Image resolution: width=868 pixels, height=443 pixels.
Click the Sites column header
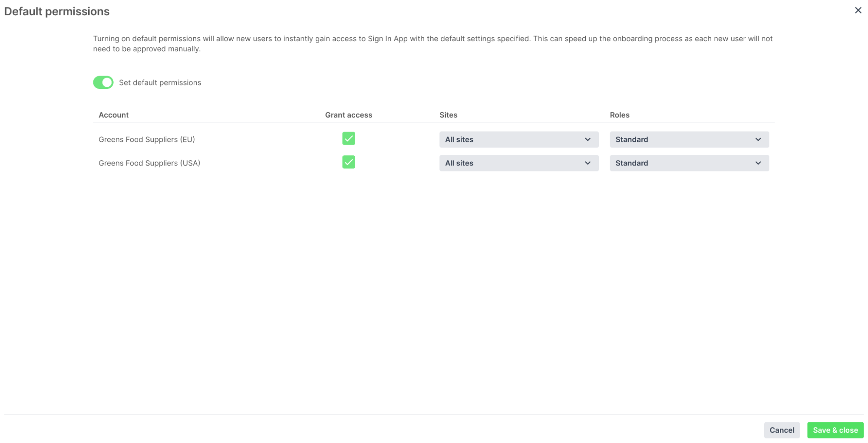tap(448, 115)
